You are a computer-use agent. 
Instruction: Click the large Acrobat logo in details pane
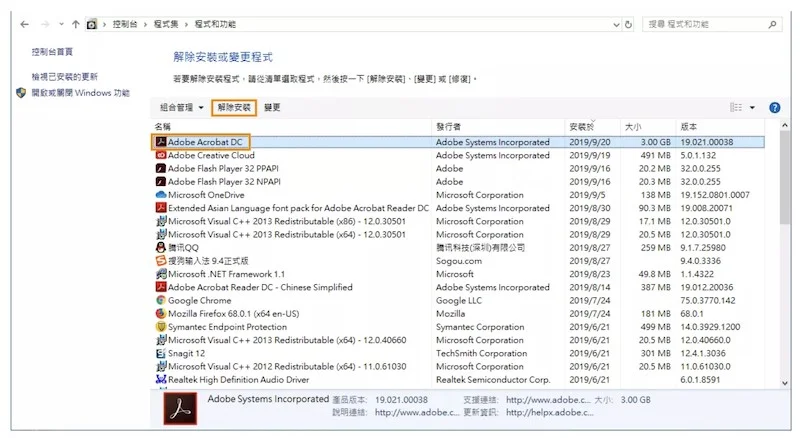(180, 408)
